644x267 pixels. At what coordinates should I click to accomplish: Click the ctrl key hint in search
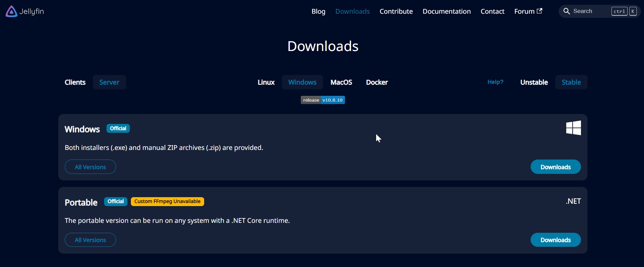pyautogui.click(x=619, y=11)
